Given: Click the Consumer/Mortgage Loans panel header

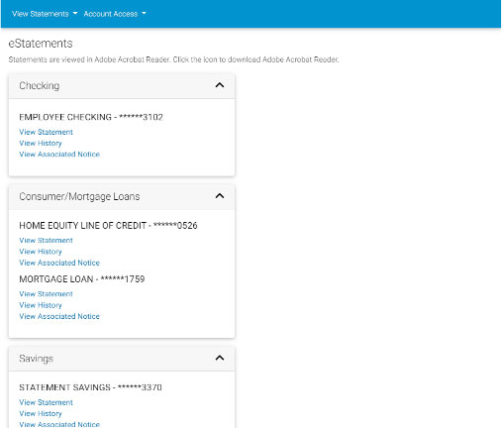Looking at the screenshot, I should tap(122, 197).
